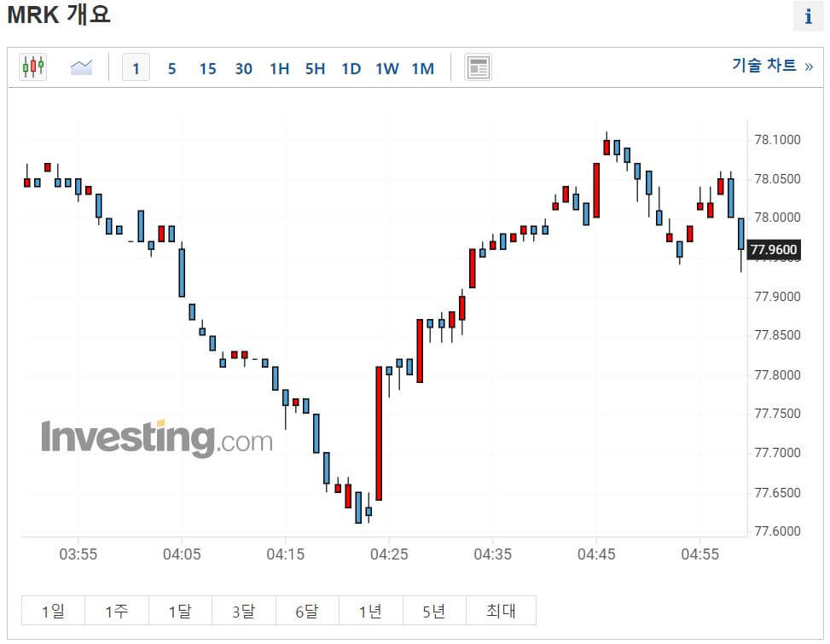Select the 1-minute interval
This screenshot has width=830, height=644.
[136, 67]
